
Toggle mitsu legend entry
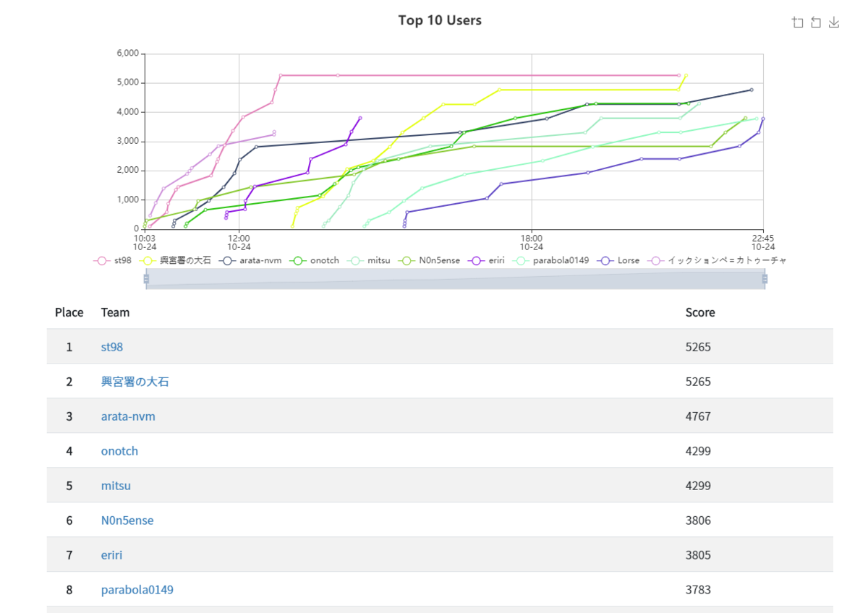click(367, 260)
